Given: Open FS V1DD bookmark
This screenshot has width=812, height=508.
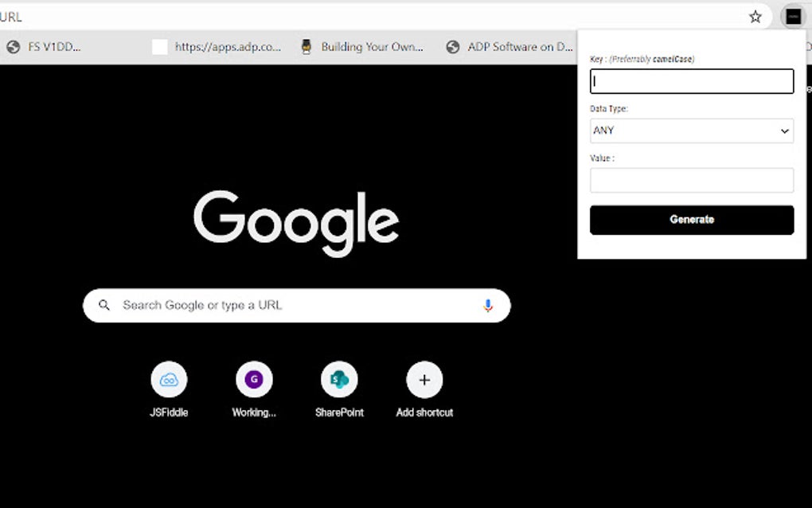Looking at the screenshot, I should click(x=44, y=47).
